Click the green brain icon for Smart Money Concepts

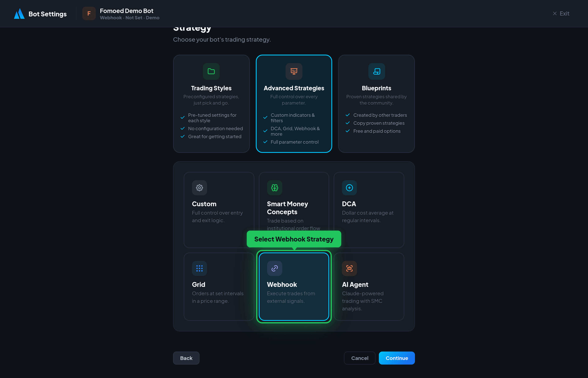(274, 188)
